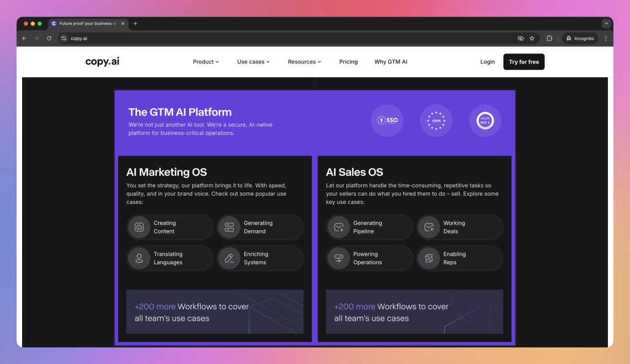Click the Creating Content icon
630x364 pixels.
coord(139,227)
